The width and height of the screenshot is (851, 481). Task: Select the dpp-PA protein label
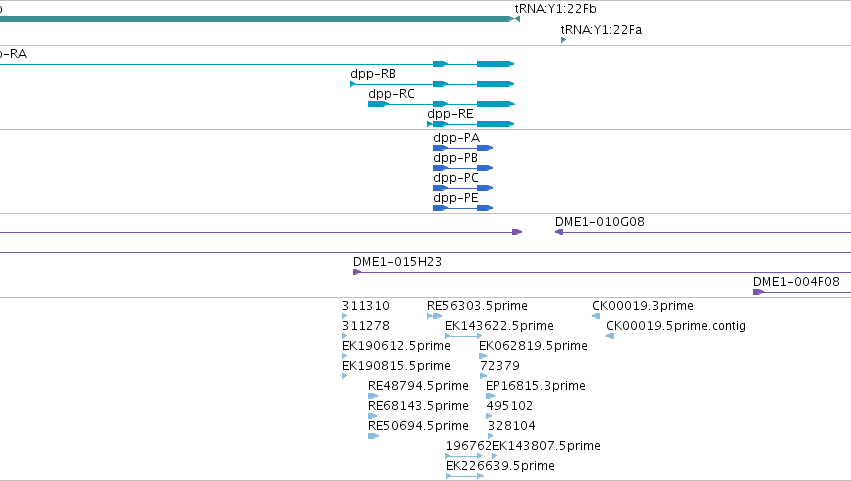(456, 138)
